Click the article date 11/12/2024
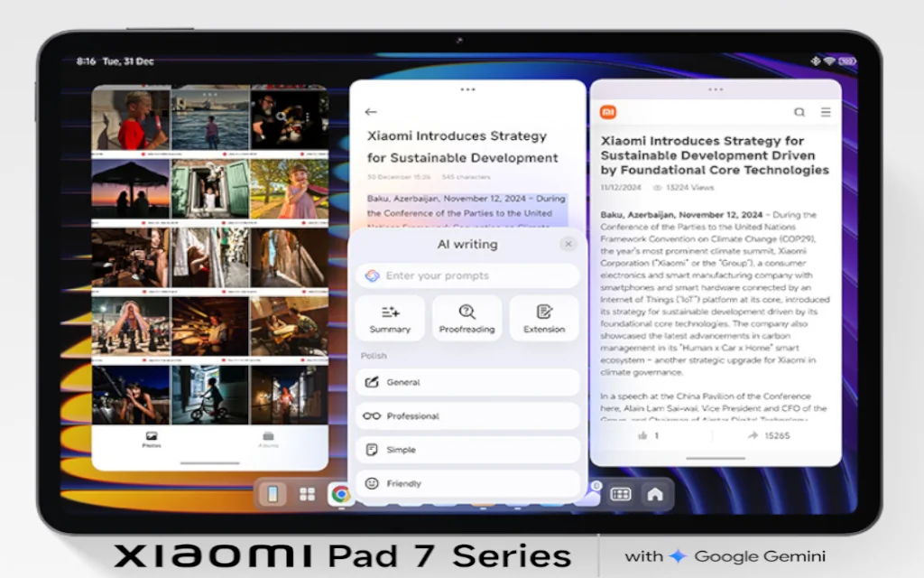 coord(621,188)
